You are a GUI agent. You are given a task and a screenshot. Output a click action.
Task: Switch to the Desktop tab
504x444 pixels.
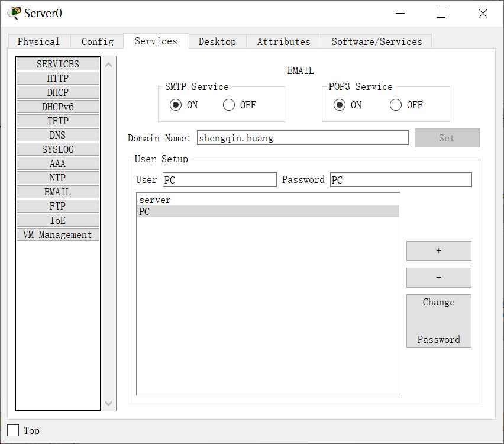217,41
